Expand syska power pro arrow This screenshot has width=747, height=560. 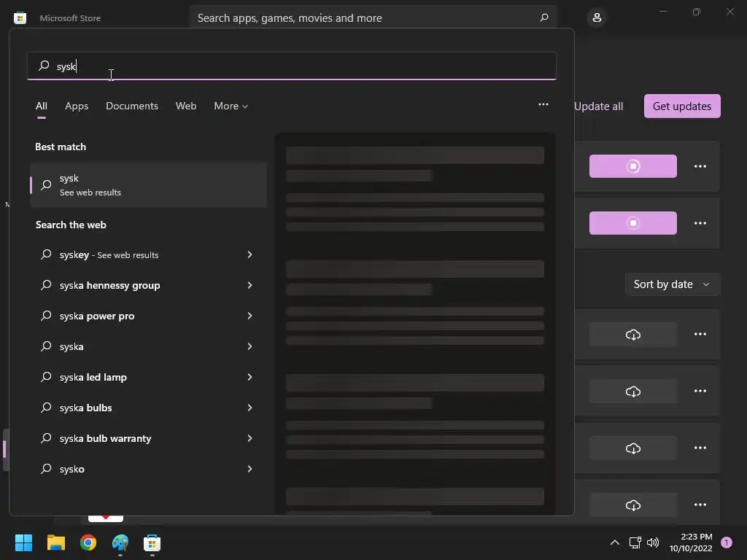pyautogui.click(x=249, y=316)
